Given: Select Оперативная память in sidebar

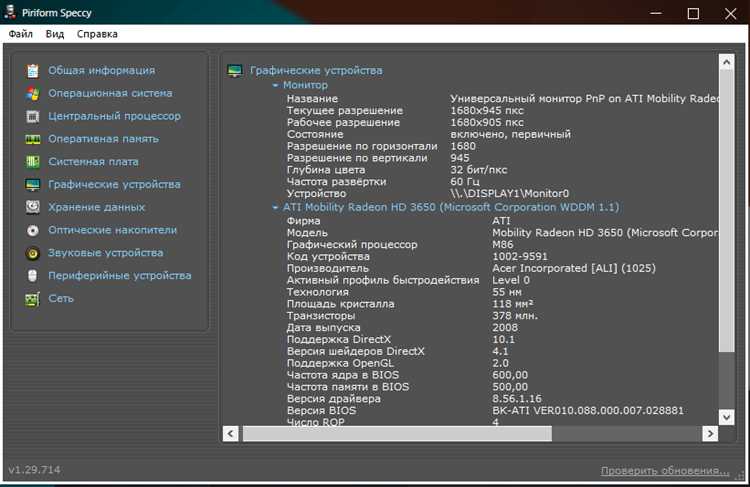Looking at the screenshot, I should 103,139.
